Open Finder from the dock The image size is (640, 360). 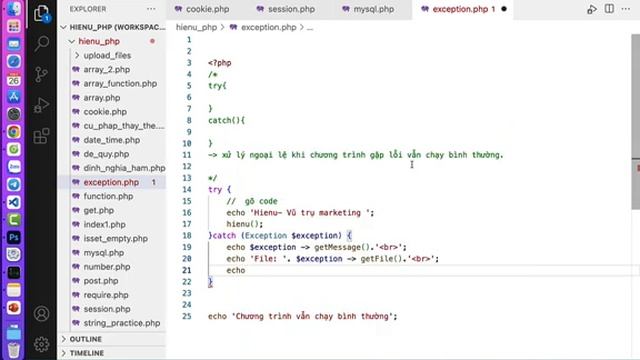(13, 8)
